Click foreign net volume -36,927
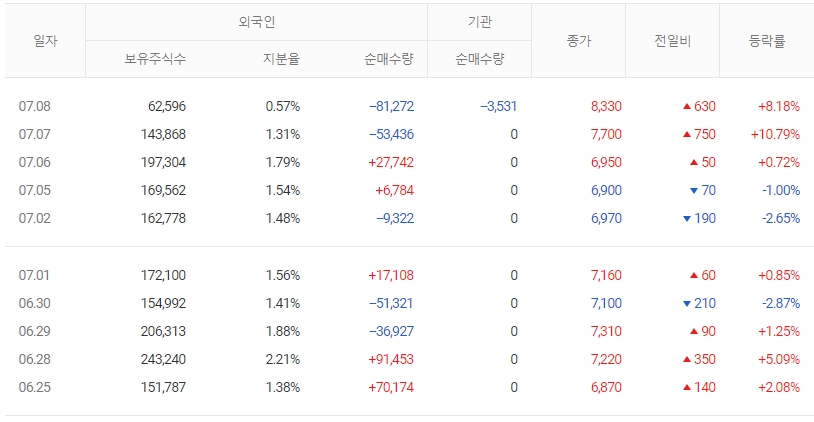Viewport: 814px width, 422px height. pos(391,331)
